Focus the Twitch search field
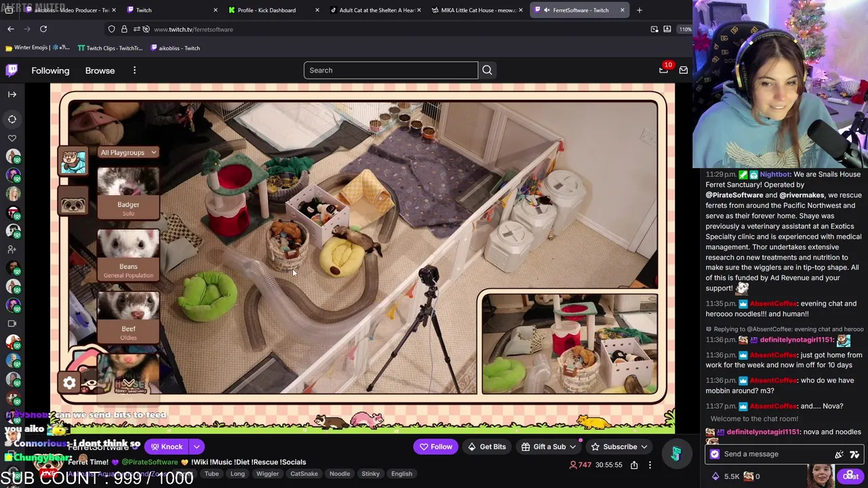This screenshot has width=868, height=488. coord(391,70)
